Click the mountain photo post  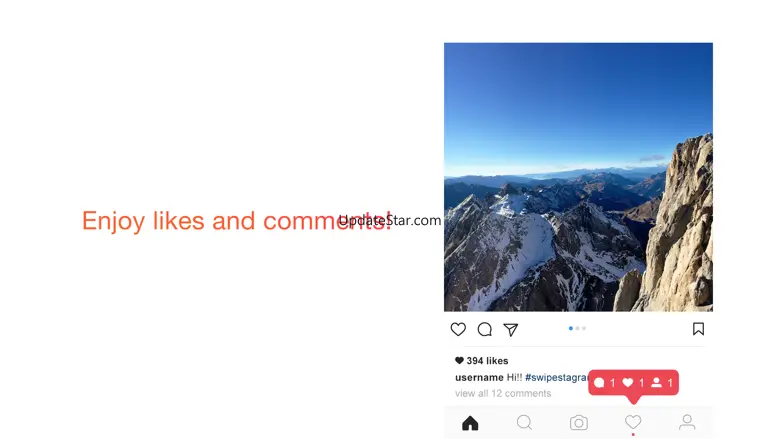pyautogui.click(x=578, y=177)
